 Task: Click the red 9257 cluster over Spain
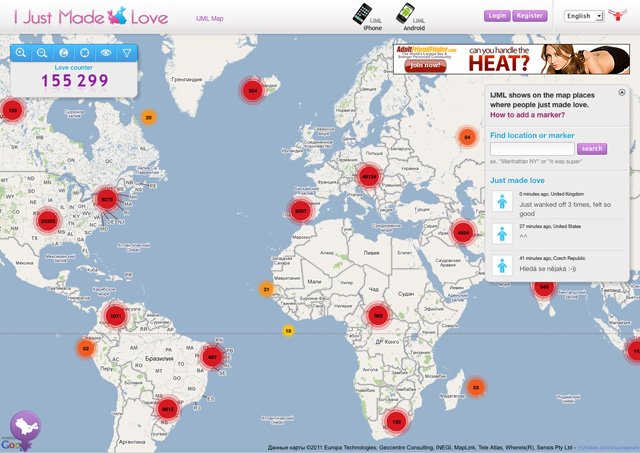[x=301, y=211]
